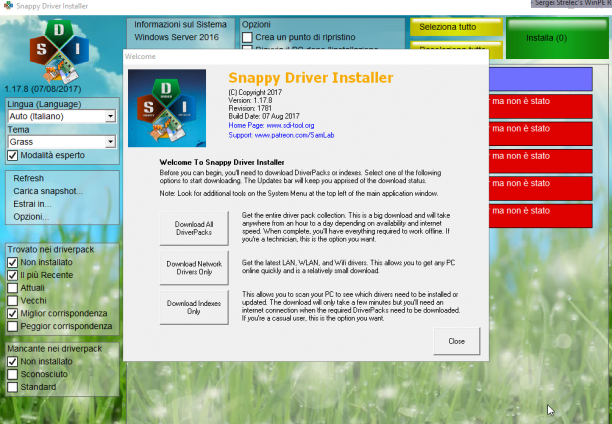Screen dimensions: 612x424
Task: Uncheck Non installato under Trovato nei driverpack
Action: point(12,262)
